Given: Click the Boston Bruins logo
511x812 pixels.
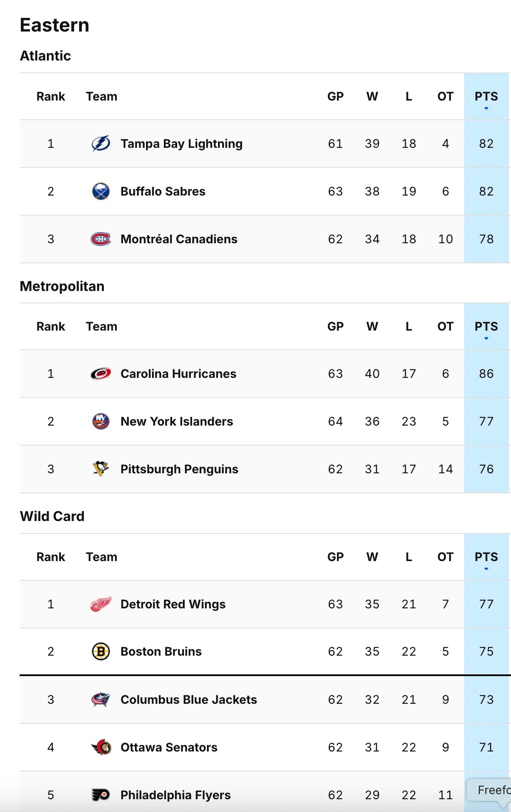Looking at the screenshot, I should point(101,651).
